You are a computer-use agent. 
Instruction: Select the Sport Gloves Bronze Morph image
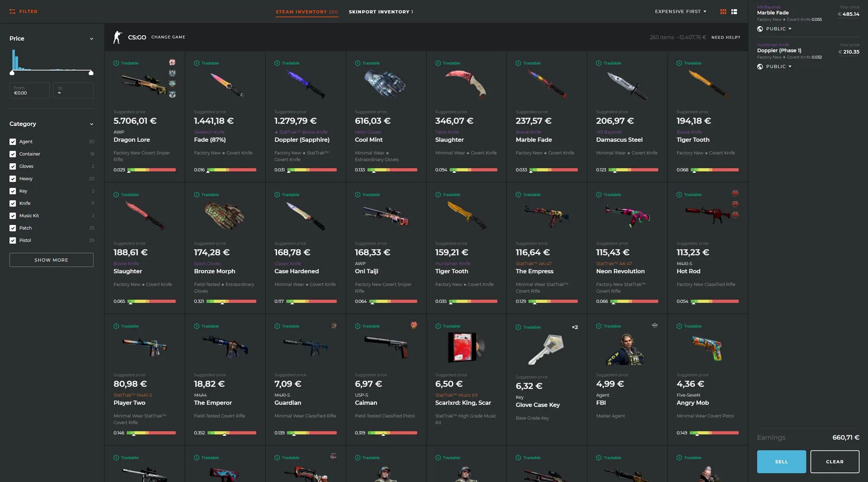coord(225,215)
